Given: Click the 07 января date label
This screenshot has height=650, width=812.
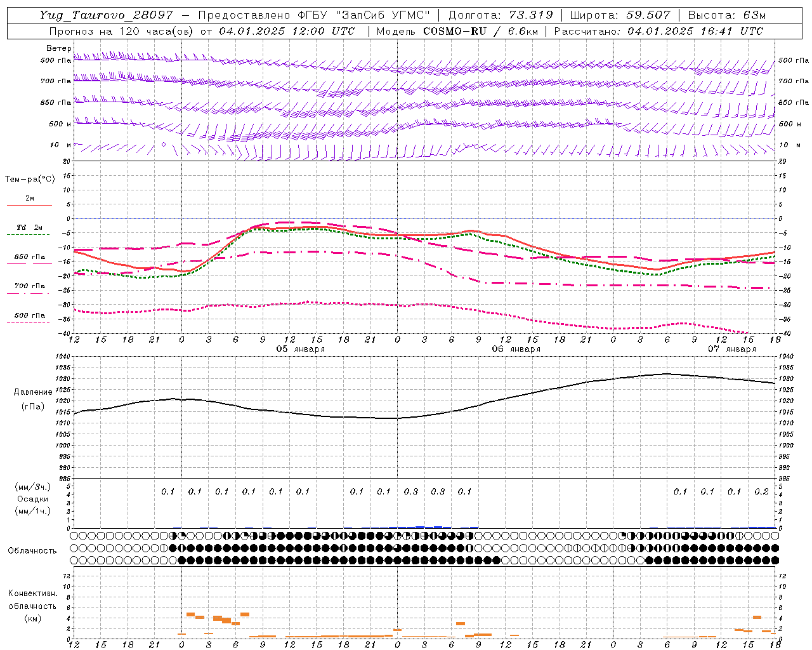Looking at the screenshot, I should pos(732,349).
